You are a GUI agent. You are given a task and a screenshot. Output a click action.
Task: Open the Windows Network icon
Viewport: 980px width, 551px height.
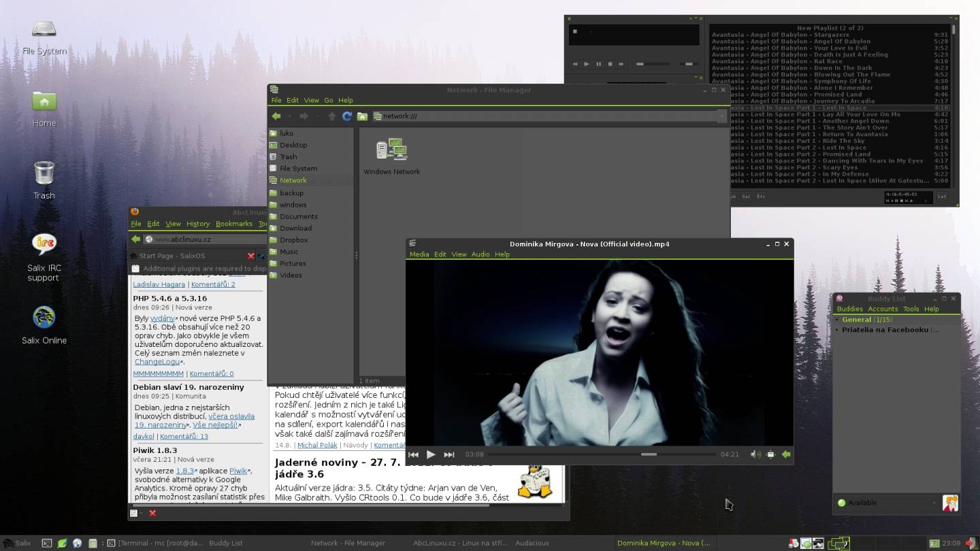coord(392,156)
